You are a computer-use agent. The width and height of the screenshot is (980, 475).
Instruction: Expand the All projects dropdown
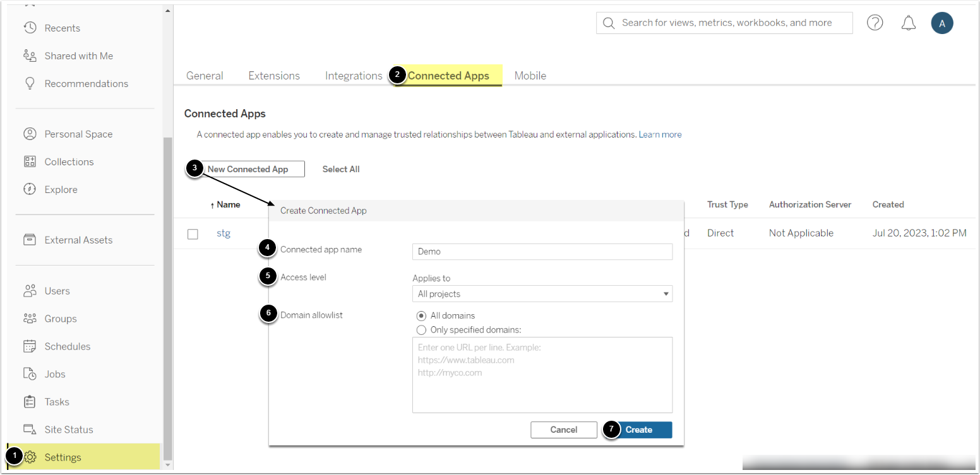click(x=542, y=294)
